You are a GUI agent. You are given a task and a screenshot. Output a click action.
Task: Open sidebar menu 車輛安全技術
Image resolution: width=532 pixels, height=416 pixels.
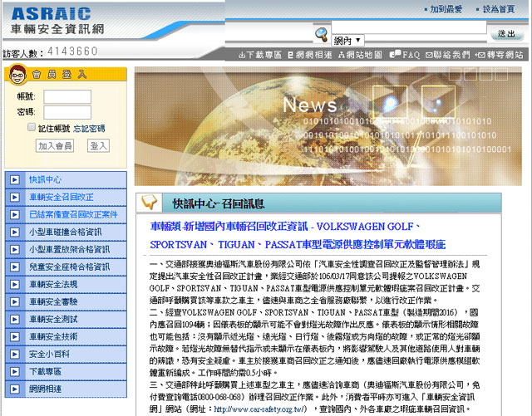(x=53, y=336)
